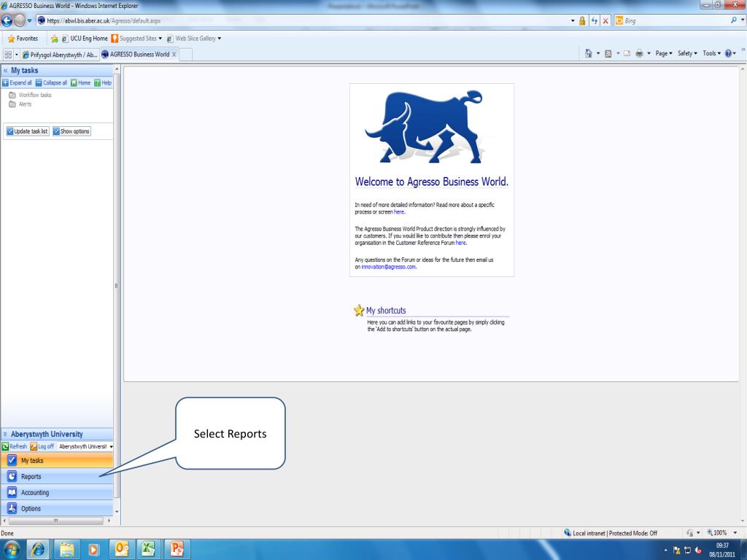This screenshot has width=747, height=560.
Task: Click the Print toolbar icon
Action: (639, 53)
